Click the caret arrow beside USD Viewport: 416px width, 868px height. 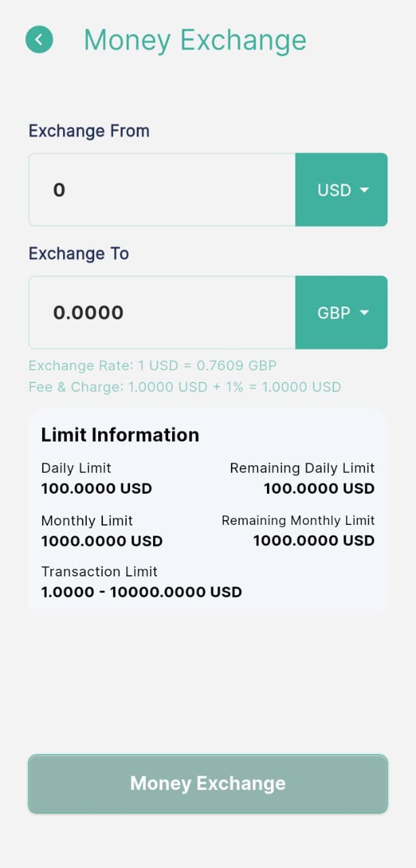click(364, 190)
